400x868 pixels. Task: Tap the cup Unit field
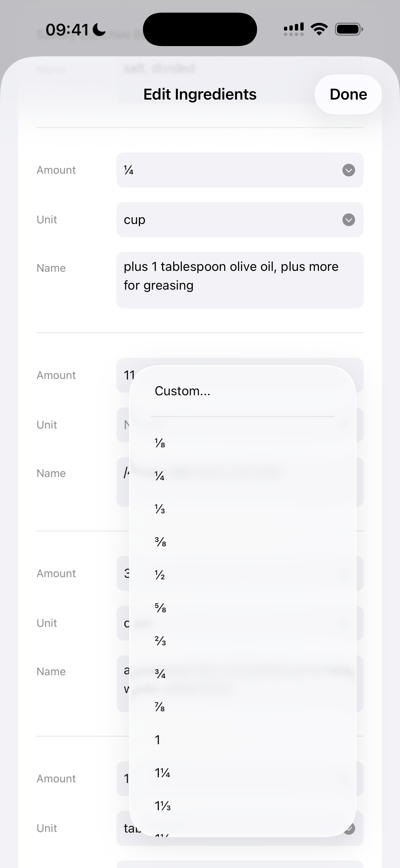coord(229,220)
